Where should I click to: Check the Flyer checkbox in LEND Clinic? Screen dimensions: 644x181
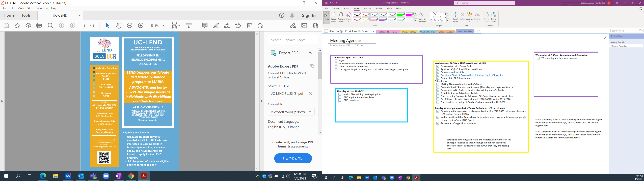click(336, 61)
